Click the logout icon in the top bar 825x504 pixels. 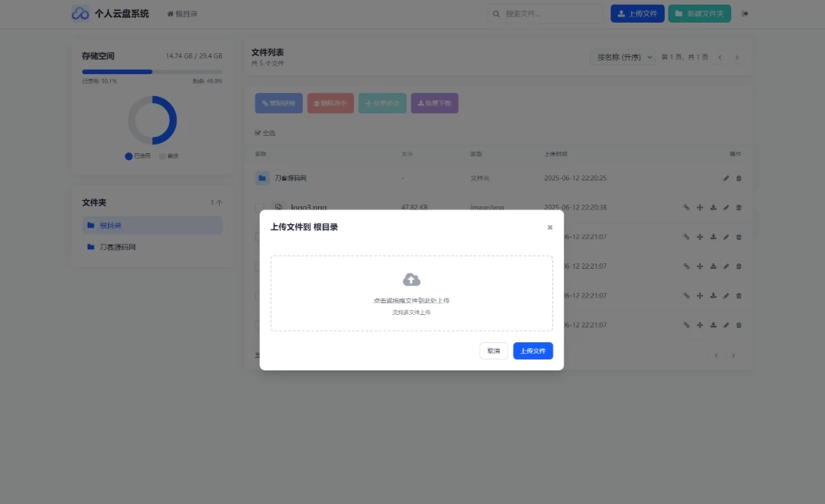(x=744, y=13)
